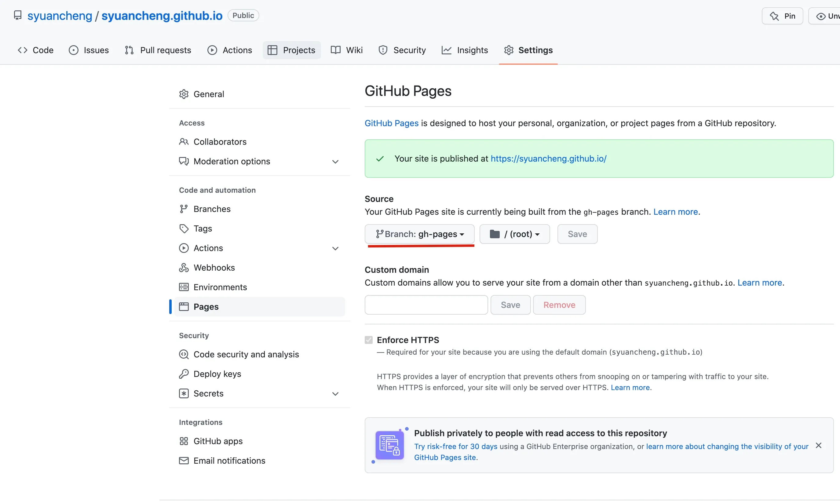840x504 pixels.
Task: Open the Settings tab label
Action: [535, 50]
